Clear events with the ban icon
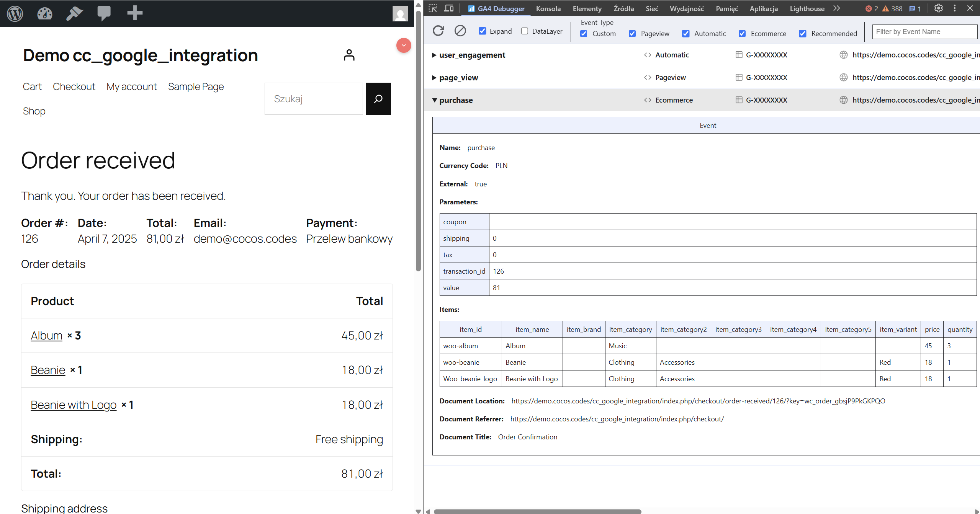The width and height of the screenshot is (980, 514). [460, 31]
